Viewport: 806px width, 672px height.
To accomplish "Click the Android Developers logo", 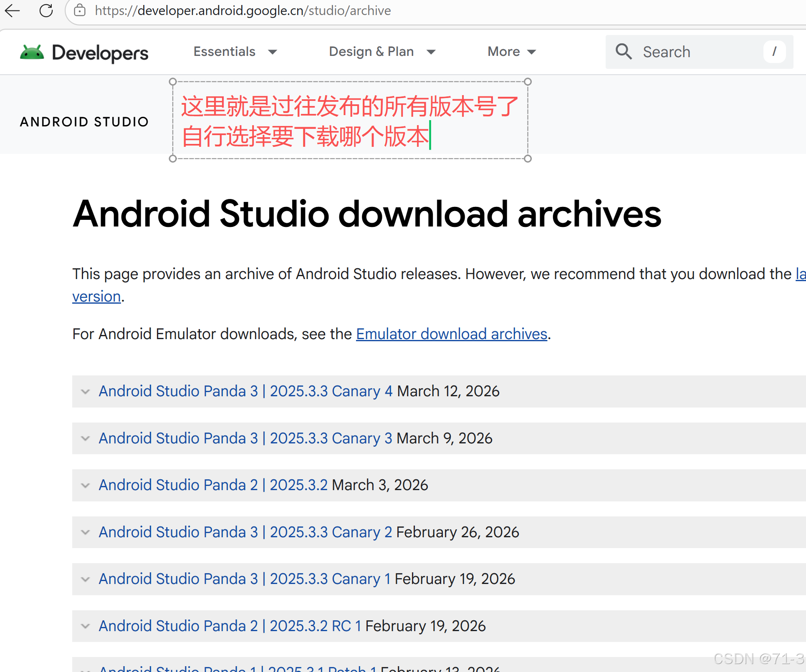I will [x=84, y=53].
